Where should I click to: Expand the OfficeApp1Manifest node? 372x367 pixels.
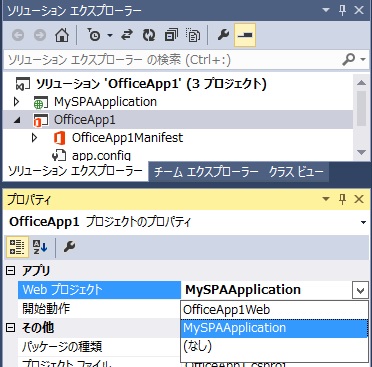point(34,138)
